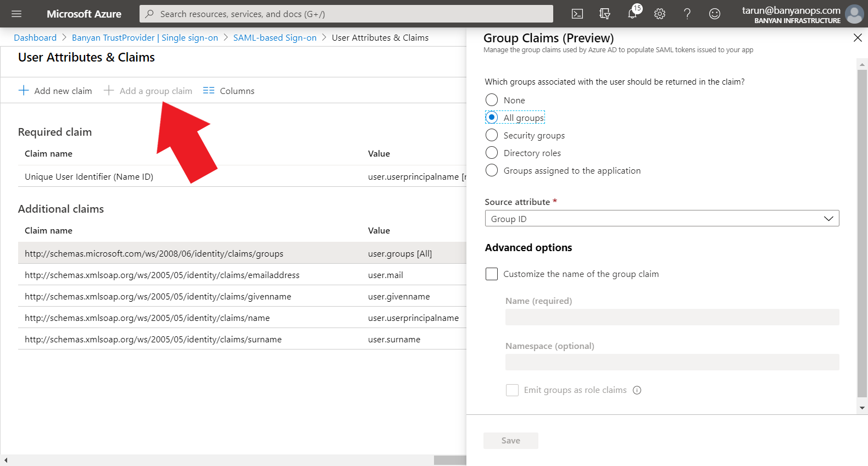Enable Customize the name of the group claim
The height and width of the screenshot is (466, 868).
click(x=492, y=274)
